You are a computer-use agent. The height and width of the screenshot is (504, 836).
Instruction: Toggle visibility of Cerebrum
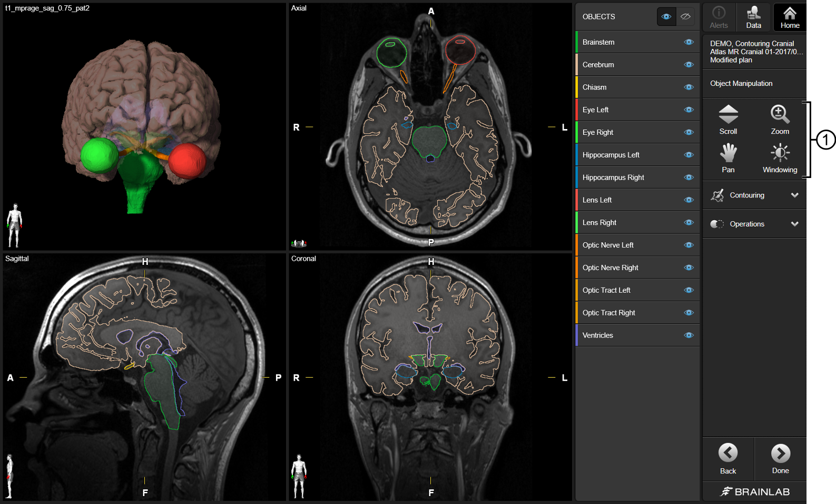click(689, 65)
